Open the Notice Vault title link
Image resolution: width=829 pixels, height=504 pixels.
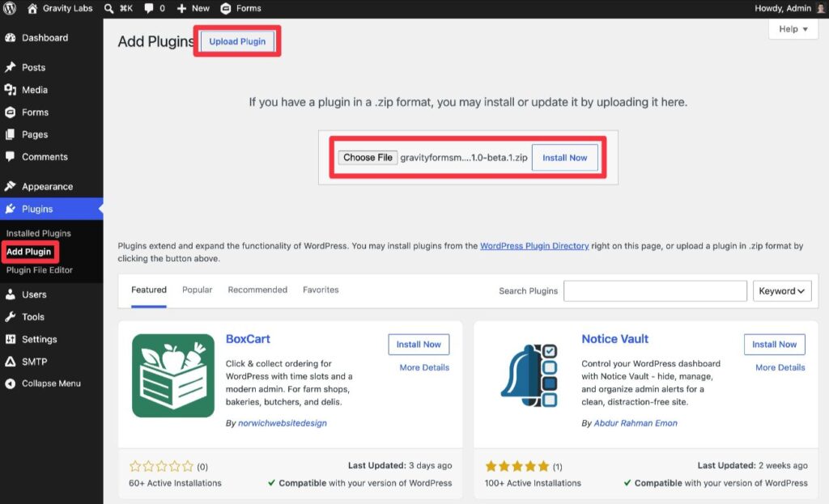click(x=615, y=339)
